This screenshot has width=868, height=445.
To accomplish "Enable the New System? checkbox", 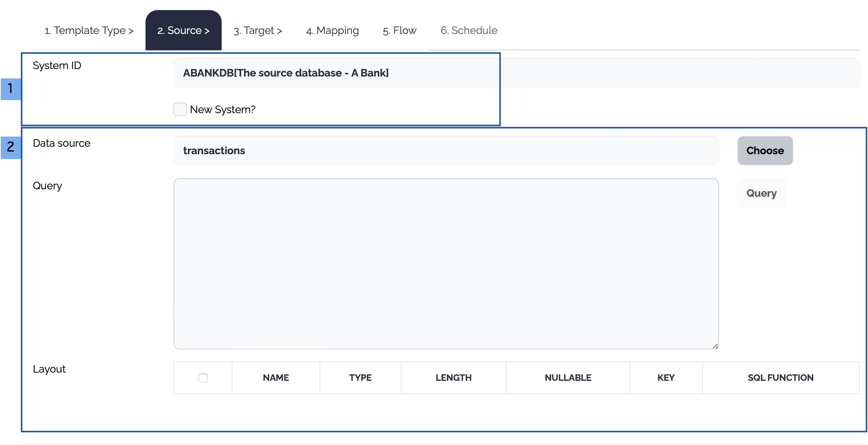I will [180, 109].
